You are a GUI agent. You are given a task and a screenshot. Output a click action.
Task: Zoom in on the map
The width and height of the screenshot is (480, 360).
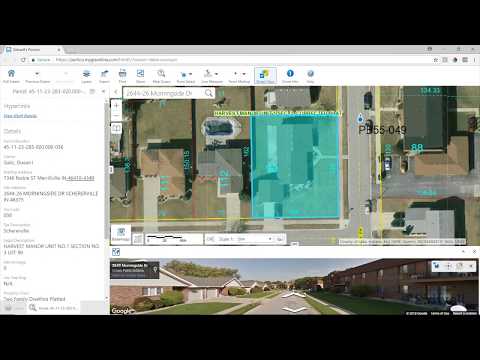click(116, 106)
